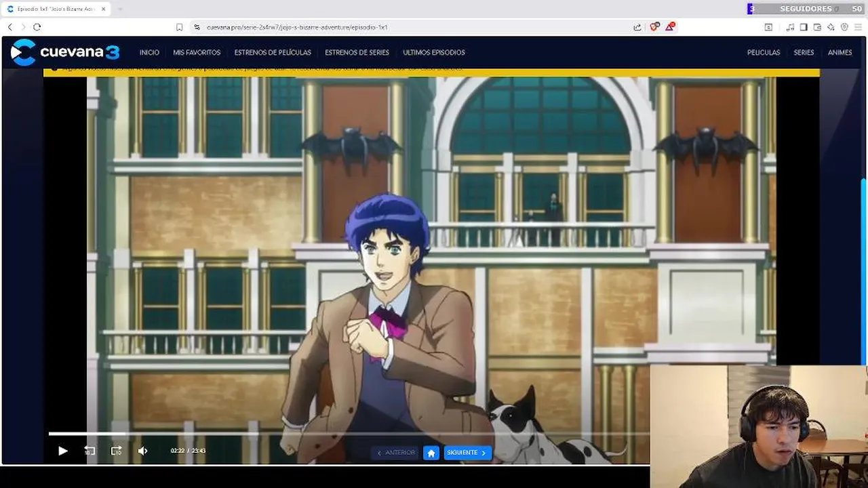Open a new browser tab

tap(120, 9)
